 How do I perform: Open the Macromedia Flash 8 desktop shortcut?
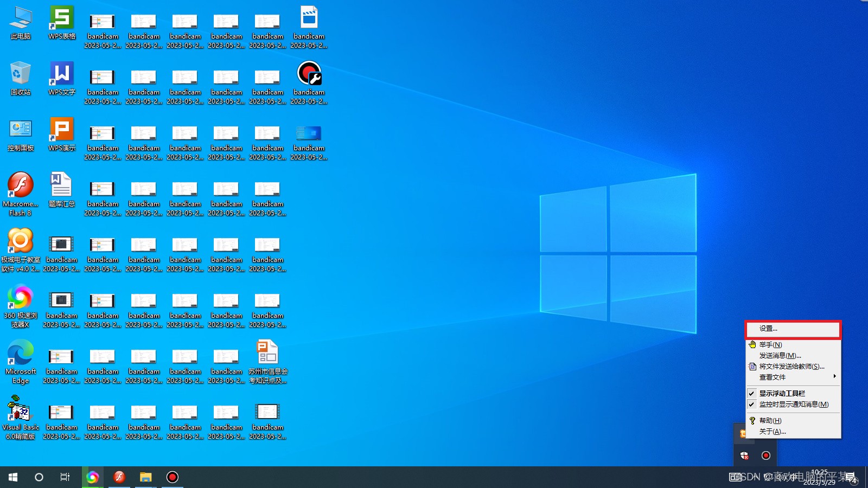click(21, 185)
